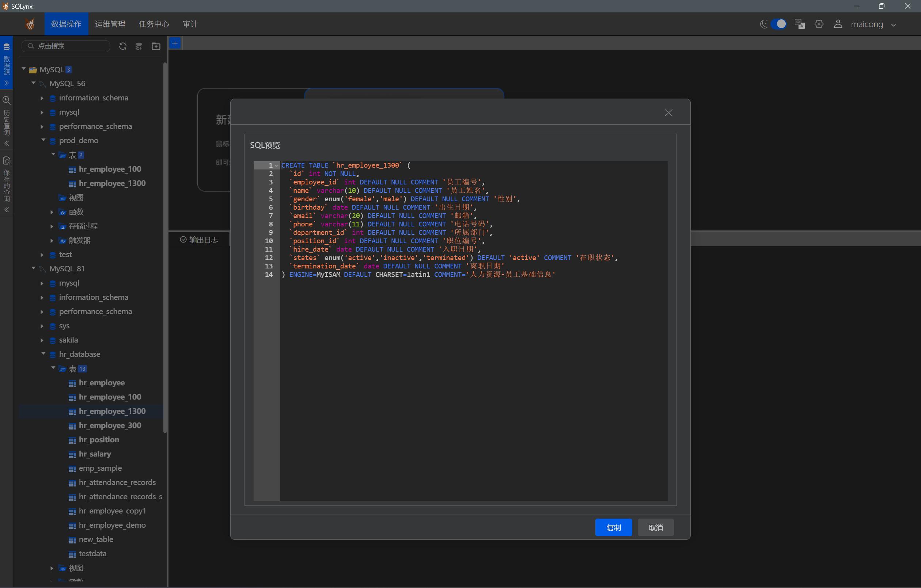This screenshot has width=921, height=588.
Task: Expand the 触发器 folder
Action: pyautogui.click(x=52, y=240)
